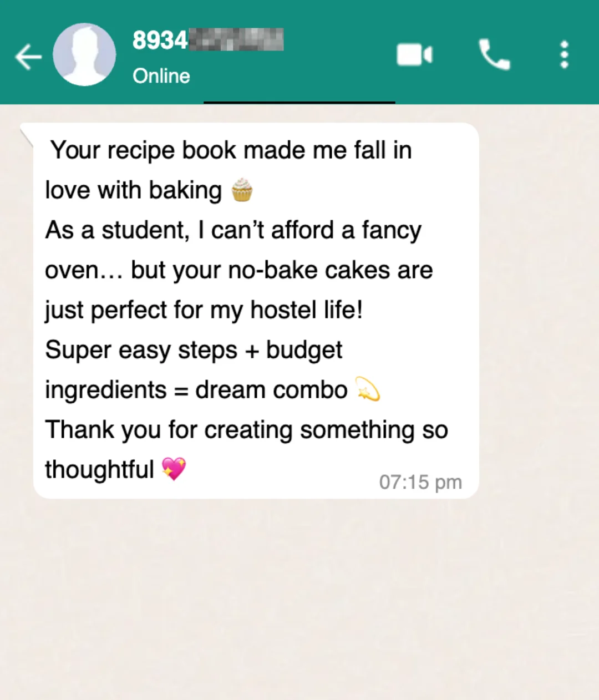Select the line 'Your recipe book made me fall in'
599x700 pixels.
click(x=231, y=150)
